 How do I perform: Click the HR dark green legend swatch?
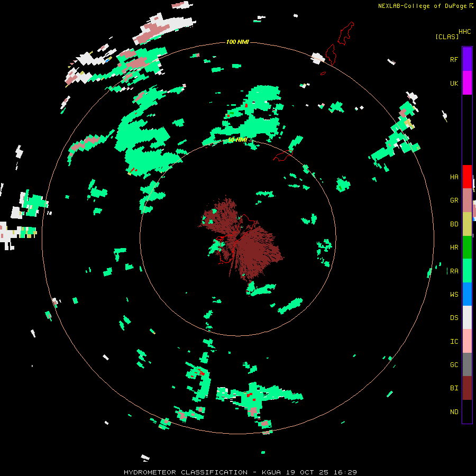coord(467,247)
